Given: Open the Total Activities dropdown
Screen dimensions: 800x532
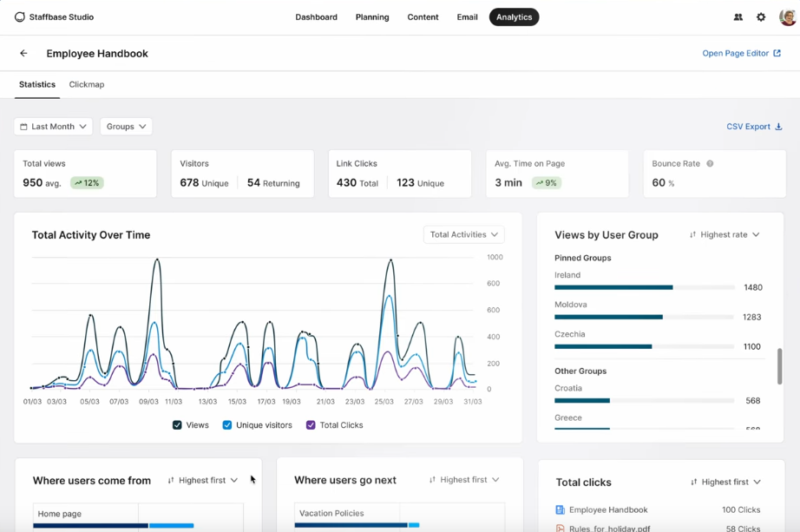Looking at the screenshot, I should tap(464, 234).
